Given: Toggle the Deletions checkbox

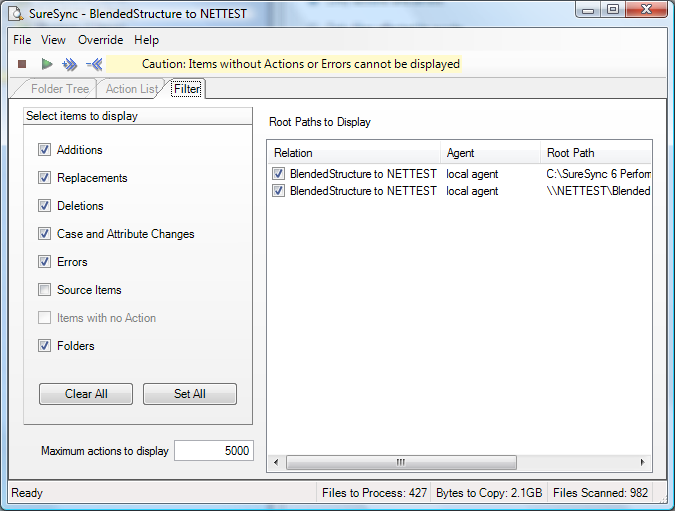Looking at the screenshot, I should 44,206.
